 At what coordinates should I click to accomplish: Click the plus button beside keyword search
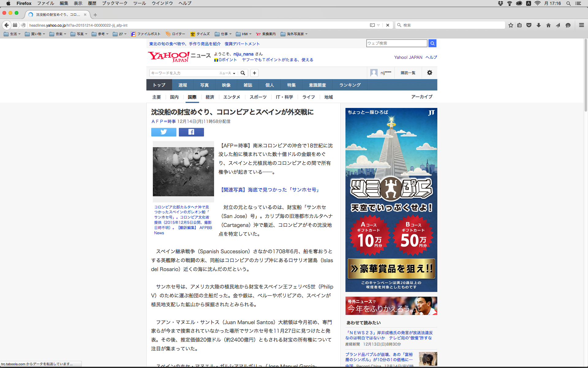pos(254,73)
